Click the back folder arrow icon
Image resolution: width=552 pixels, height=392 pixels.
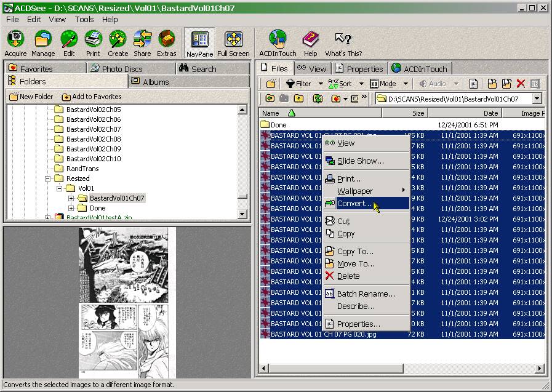[270, 98]
